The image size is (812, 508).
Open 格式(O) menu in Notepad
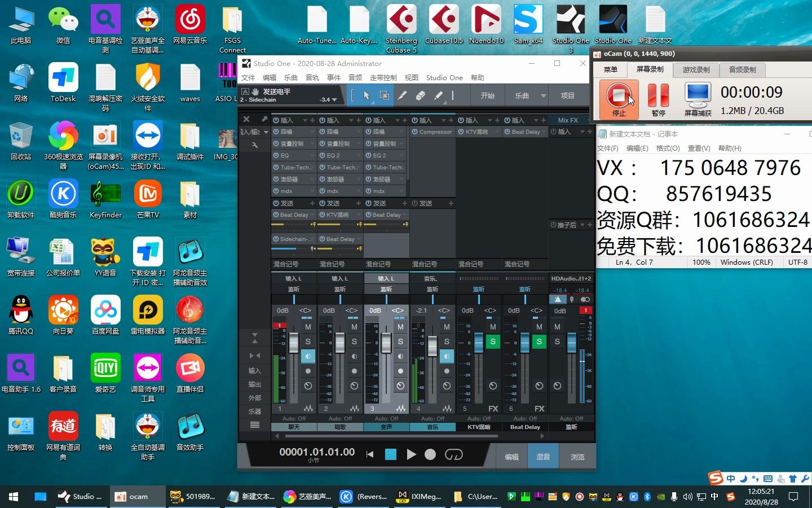(668, 148)
